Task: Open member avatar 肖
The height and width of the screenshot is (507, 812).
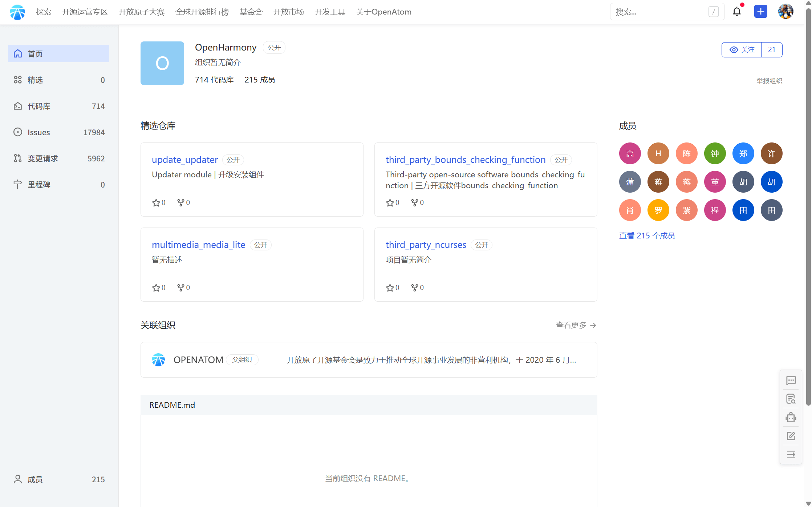Action: (630, 210)
